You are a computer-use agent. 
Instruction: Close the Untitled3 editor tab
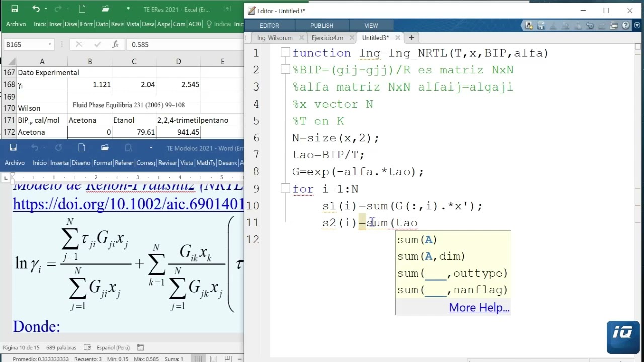398,38
